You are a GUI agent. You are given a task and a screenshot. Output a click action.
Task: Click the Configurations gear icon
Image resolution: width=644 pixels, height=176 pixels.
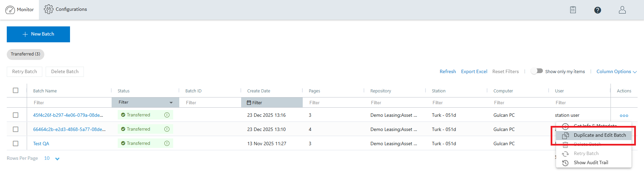click(49, 9)
